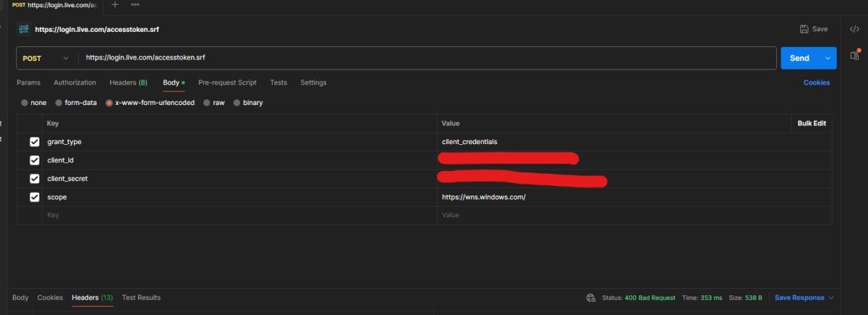Image resolution: width=868 pixels, height=315 pixels.
Task: Save the current request
Action: coord(814,29)
